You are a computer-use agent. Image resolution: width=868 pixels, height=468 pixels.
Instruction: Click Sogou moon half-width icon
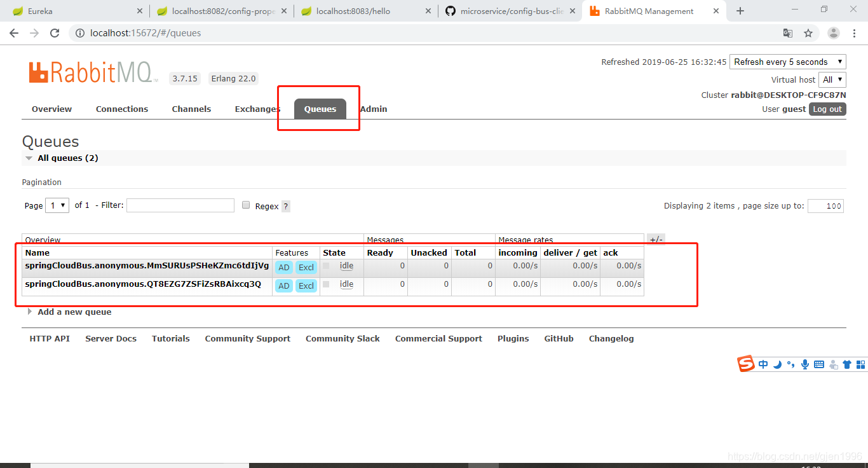pos(778,364)
